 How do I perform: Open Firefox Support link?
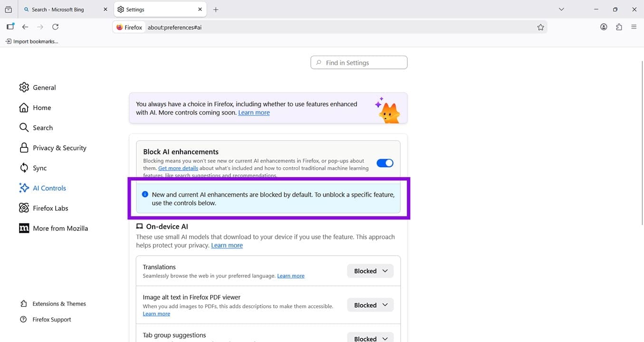[x=52, y=320]
